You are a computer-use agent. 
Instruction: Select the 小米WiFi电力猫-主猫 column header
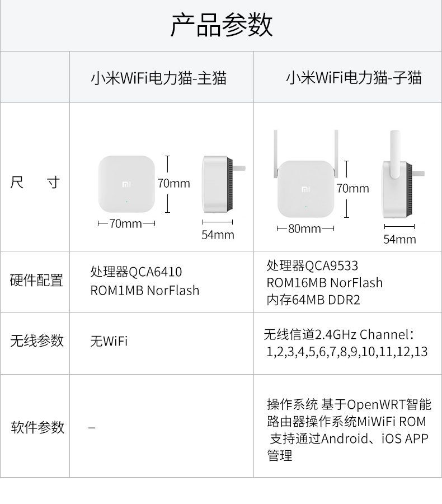(x=159, y=78)
